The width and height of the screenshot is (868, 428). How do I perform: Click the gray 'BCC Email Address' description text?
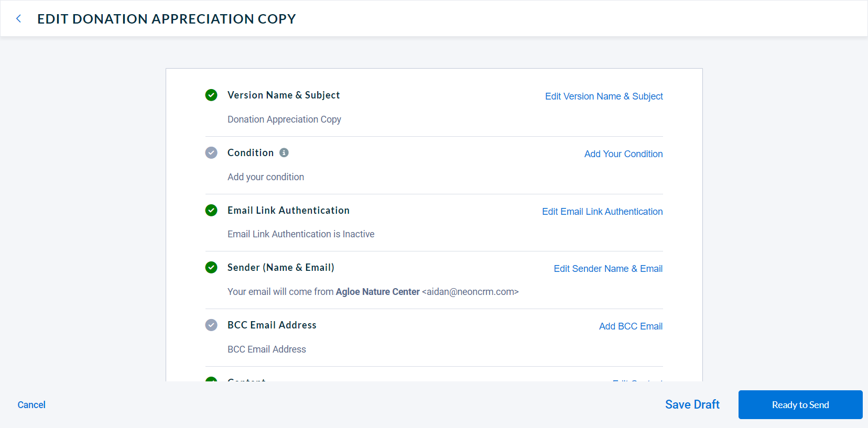[267, 349]
